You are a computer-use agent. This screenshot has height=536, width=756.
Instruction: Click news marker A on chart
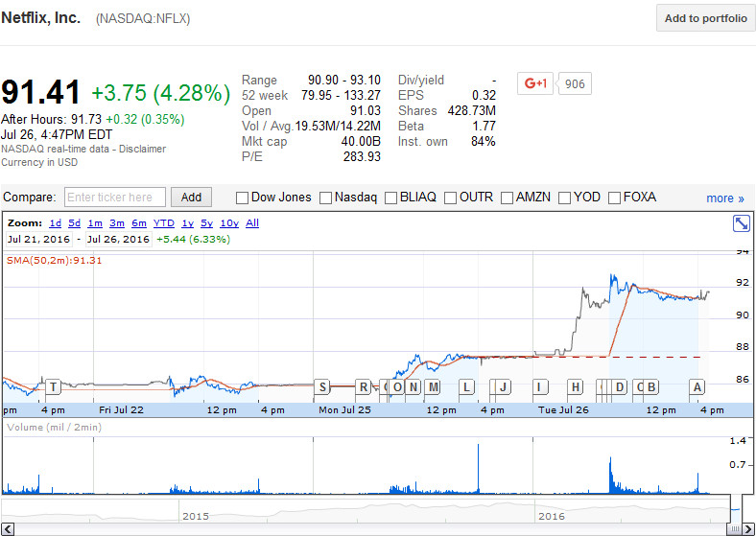tap(697, 386)
